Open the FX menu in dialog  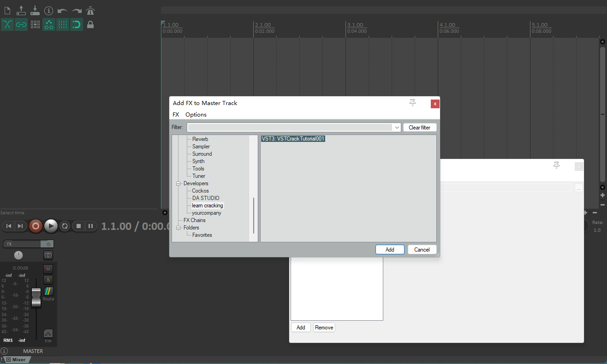point(176,115)
